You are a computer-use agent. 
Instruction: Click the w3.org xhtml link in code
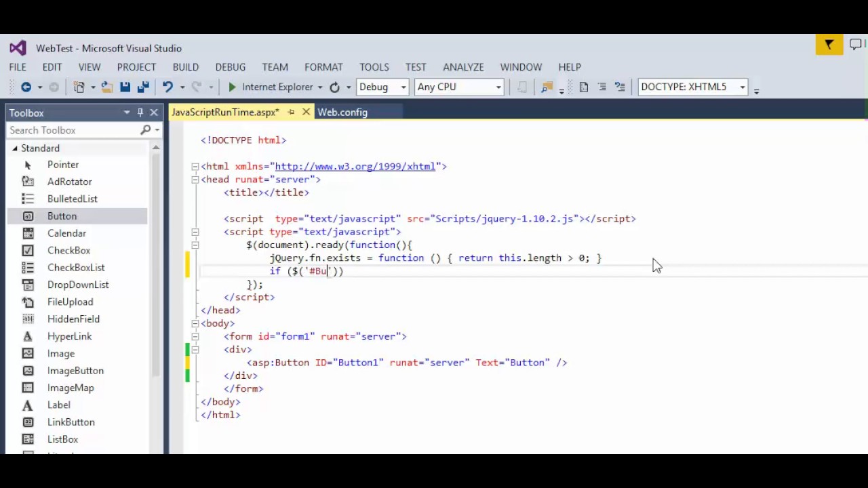coord(355,166)
